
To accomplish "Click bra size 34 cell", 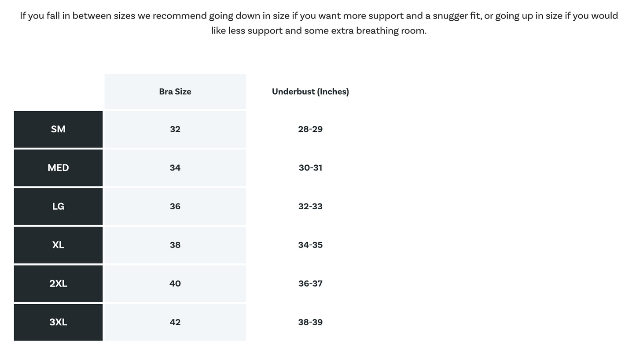I will (175, 168).
